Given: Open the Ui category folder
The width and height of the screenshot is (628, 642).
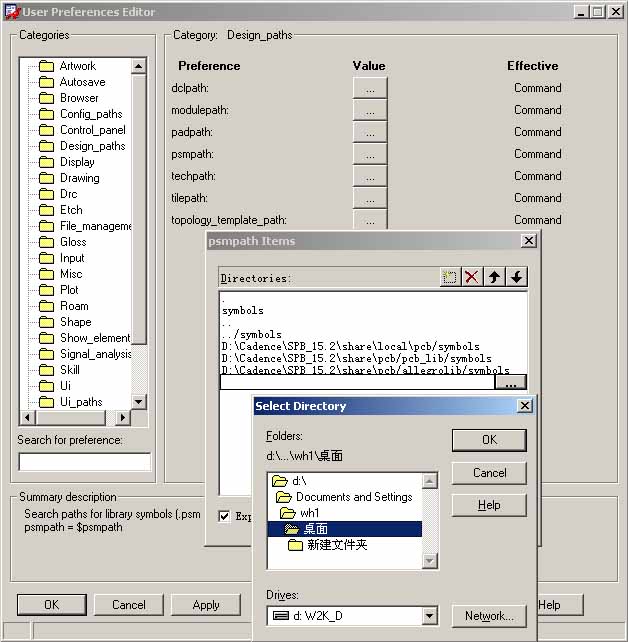Looking at the screenshot, I should click(55, 386).
